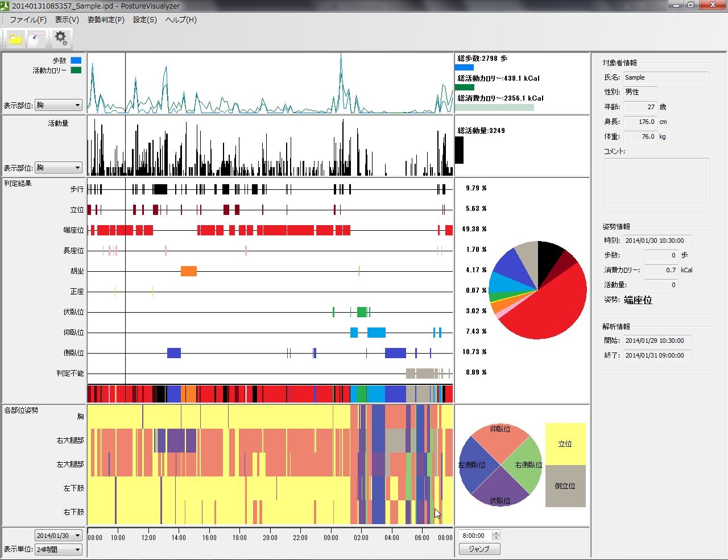Minimize the PostureVisualyzer window

click(x=676, y=5)
